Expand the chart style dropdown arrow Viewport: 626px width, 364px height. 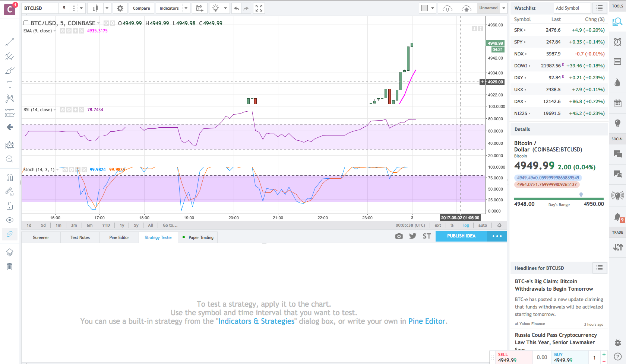coord(107,8)
